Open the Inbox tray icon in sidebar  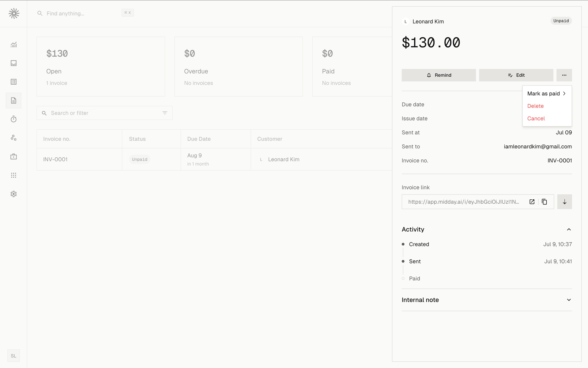click(x=13, y=63)
